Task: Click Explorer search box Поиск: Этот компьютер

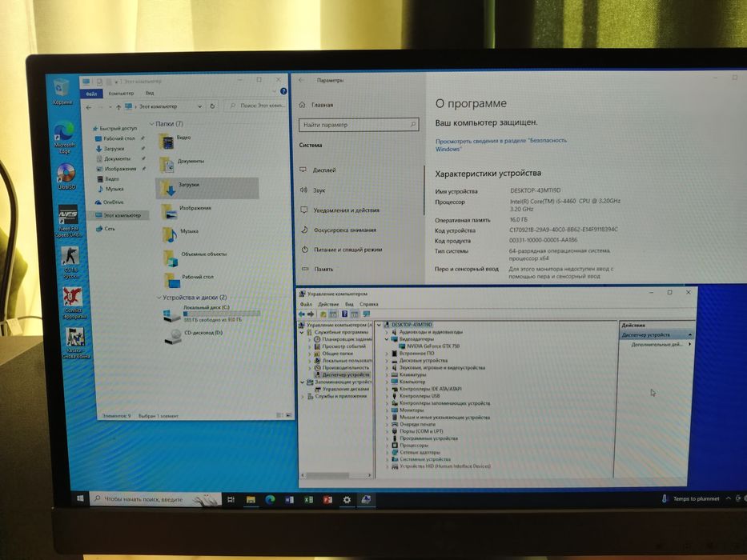Action: point(256,106)
